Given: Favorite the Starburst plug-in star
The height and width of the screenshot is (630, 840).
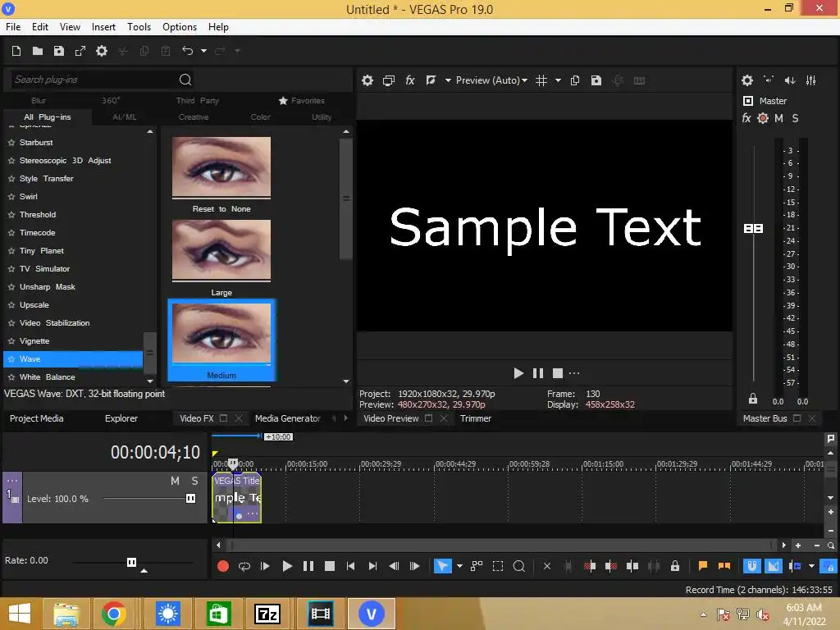Looking at the screenshot, I should pyautogui.click(x=11, y=143).
